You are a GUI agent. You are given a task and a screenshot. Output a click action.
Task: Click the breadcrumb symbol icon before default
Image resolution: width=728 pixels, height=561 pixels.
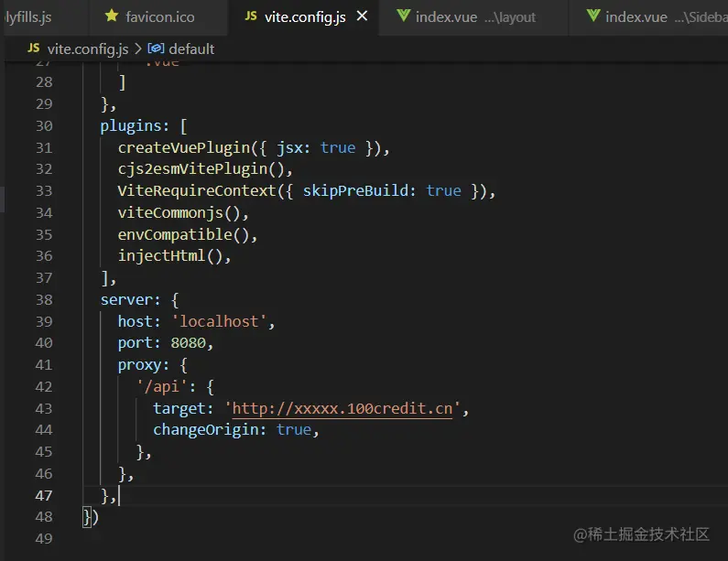156,49
